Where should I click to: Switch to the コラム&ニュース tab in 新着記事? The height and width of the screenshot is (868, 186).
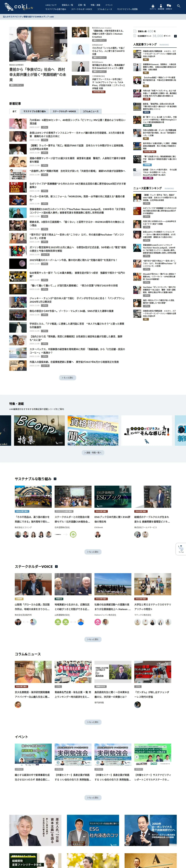click(91, 111)
